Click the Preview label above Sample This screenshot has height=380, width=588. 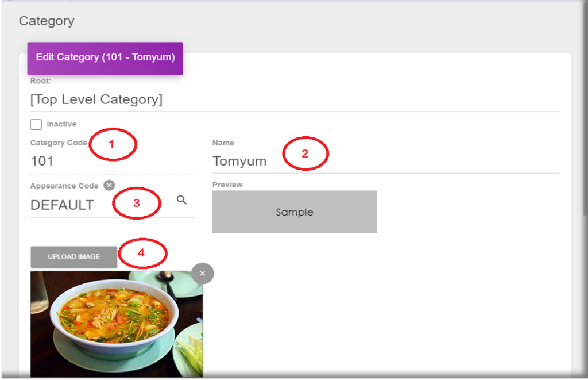[x=227, y=185]
